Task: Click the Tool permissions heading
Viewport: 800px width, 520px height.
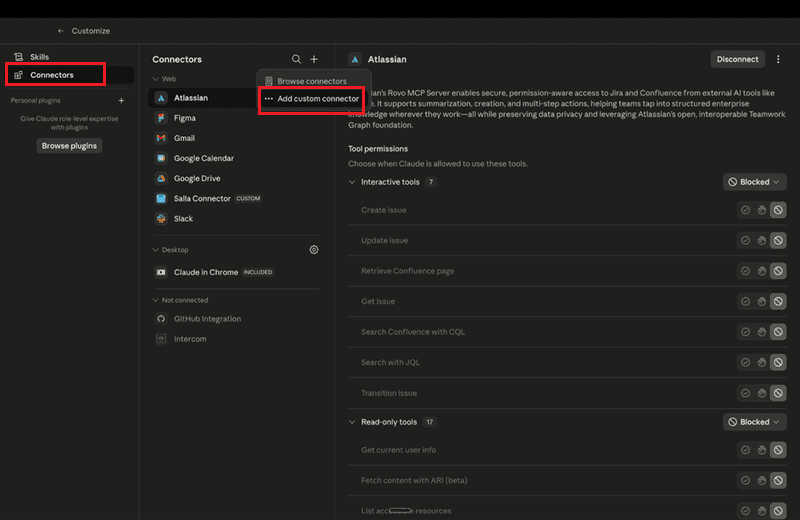Action: (378, 149)
